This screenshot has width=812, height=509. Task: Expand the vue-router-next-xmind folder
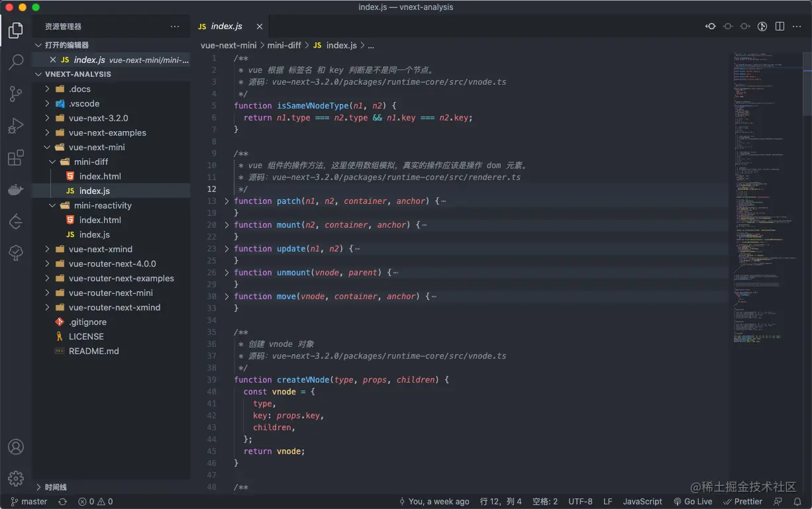click(x=111, y=307)
